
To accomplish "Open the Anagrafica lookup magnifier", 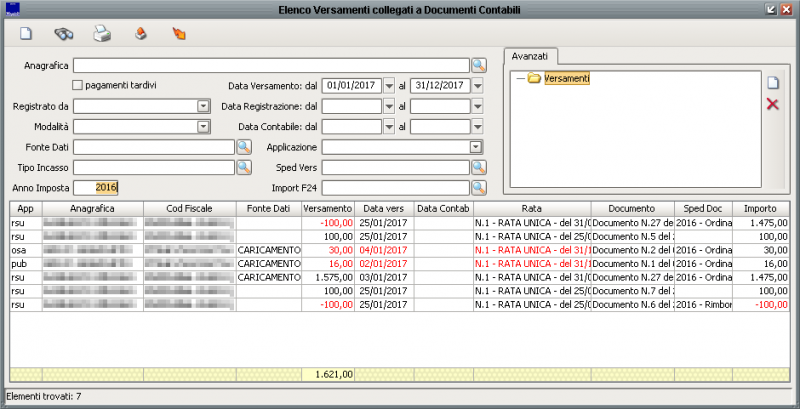I will (x=478, y=65).
